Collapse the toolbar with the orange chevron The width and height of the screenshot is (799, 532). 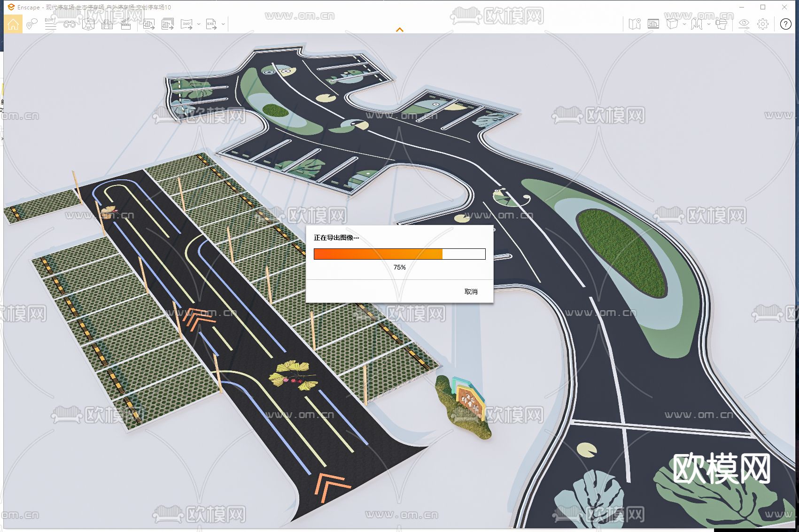[x=400, y=30]
